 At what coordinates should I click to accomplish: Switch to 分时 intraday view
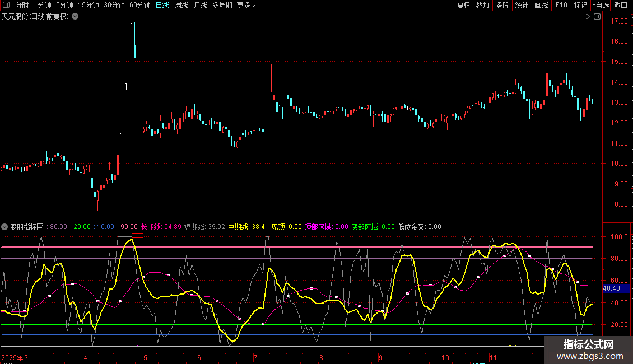22,6
